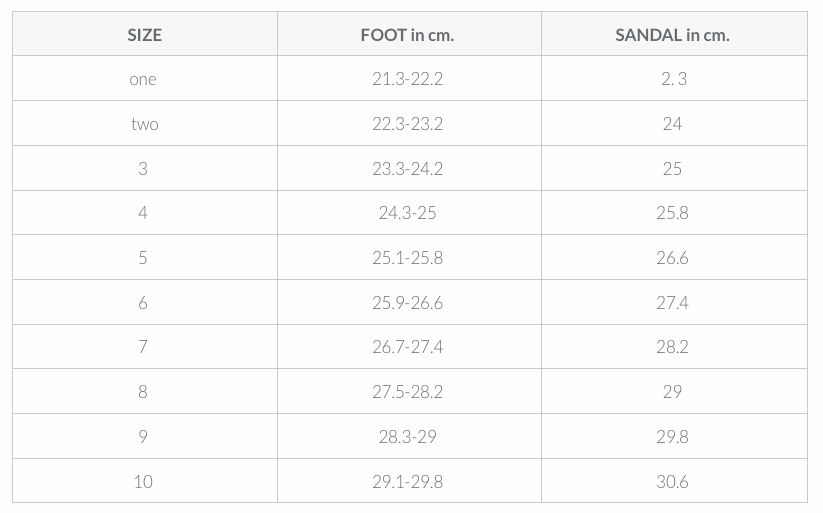This screenshot has width=823, height=513.
Task: Click the FOOT in cm. header
Action: click(x=407, y=35)
